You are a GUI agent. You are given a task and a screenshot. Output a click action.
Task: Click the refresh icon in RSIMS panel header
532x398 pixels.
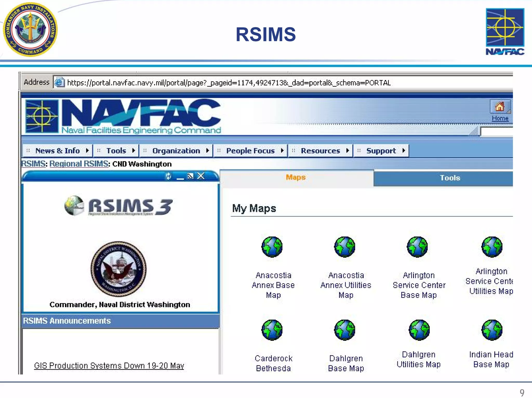168,176
